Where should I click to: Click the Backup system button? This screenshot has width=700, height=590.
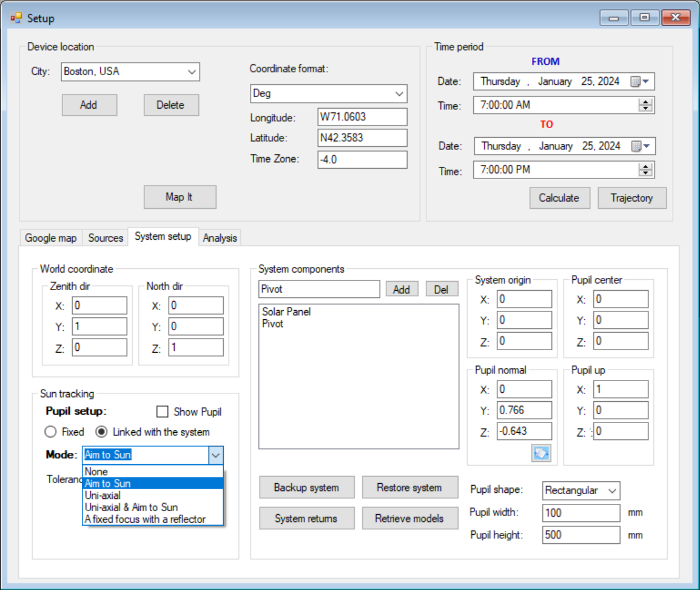point(306,487)
